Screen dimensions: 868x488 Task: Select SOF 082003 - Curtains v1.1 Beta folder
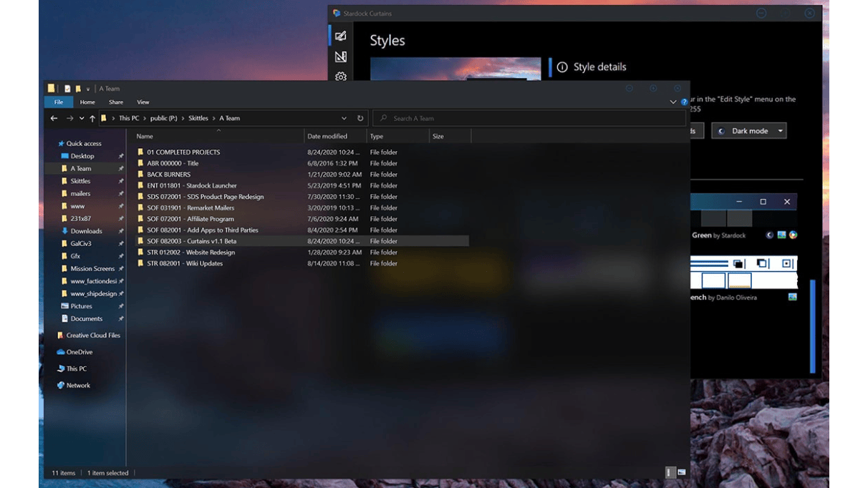[x=302, y=241]
